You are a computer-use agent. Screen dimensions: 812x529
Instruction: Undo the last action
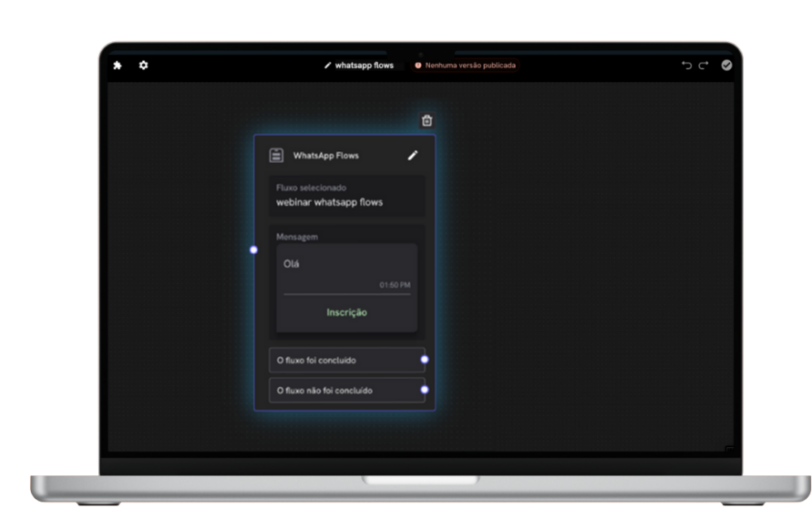click(x=686, y=66)
